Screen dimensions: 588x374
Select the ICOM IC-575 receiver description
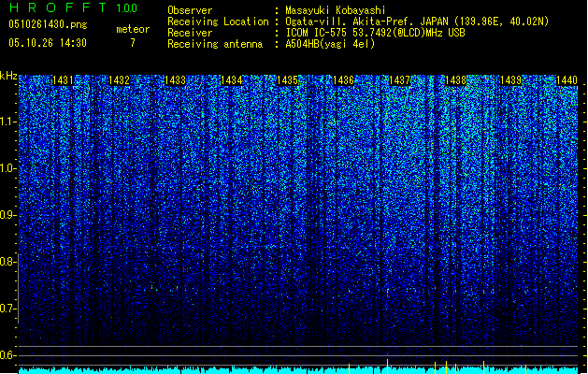point(375,33)
